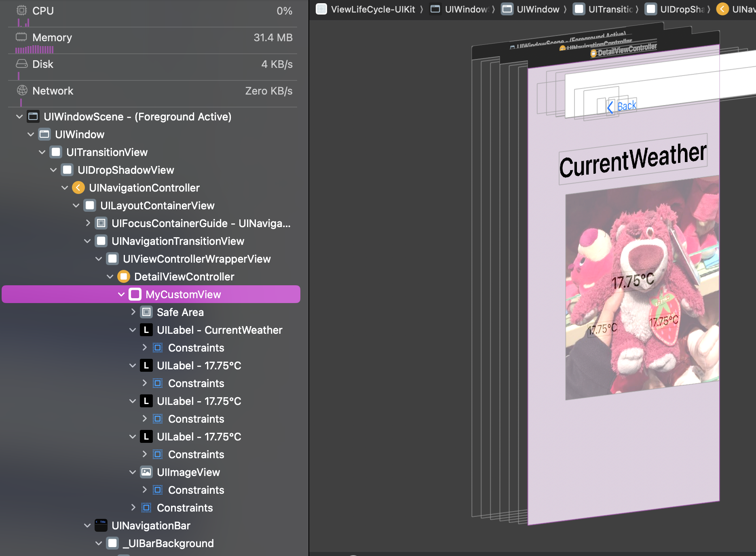
Task: Collapse the UINavigationController disclosure chevron
Action: (x=65, y=188)
